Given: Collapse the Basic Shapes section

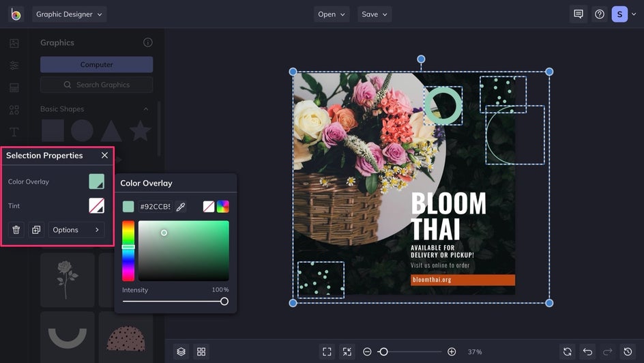Looking at the screenshot, I should (x=146, y=108).
